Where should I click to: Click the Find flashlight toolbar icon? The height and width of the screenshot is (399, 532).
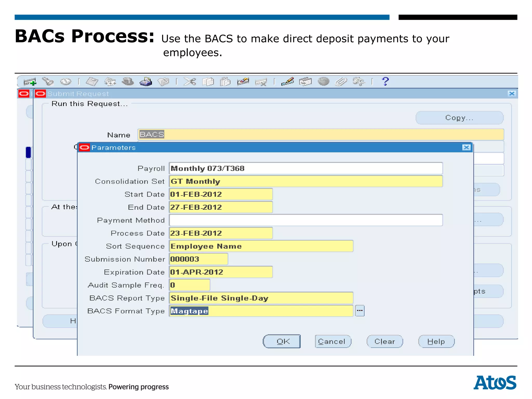(48, 82)
